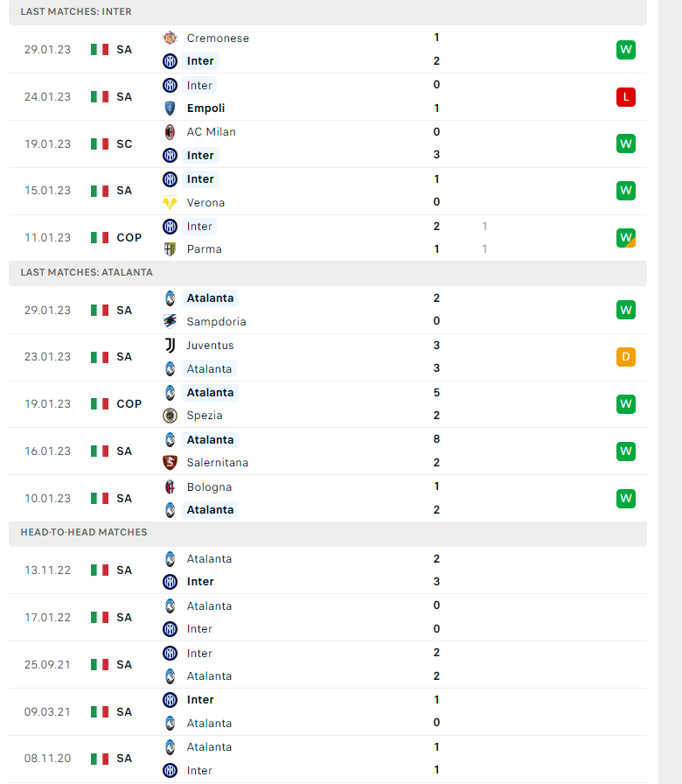The image size is (682, 784).
Task: Click the Parma club crest
Action: (170, 249)
